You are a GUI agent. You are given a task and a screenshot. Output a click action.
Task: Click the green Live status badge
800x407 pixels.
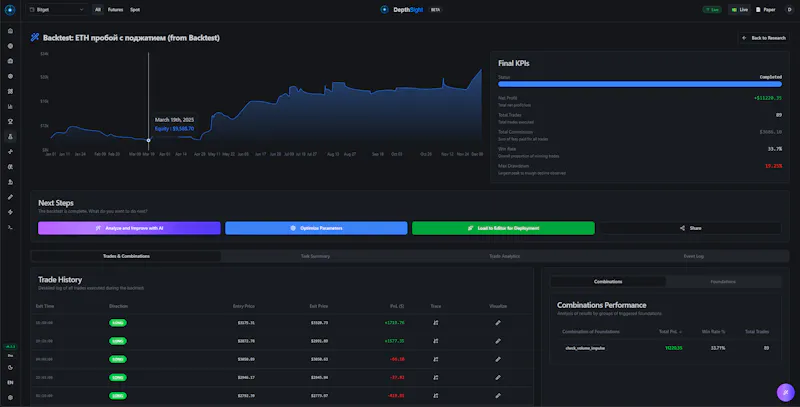[712, 10]
